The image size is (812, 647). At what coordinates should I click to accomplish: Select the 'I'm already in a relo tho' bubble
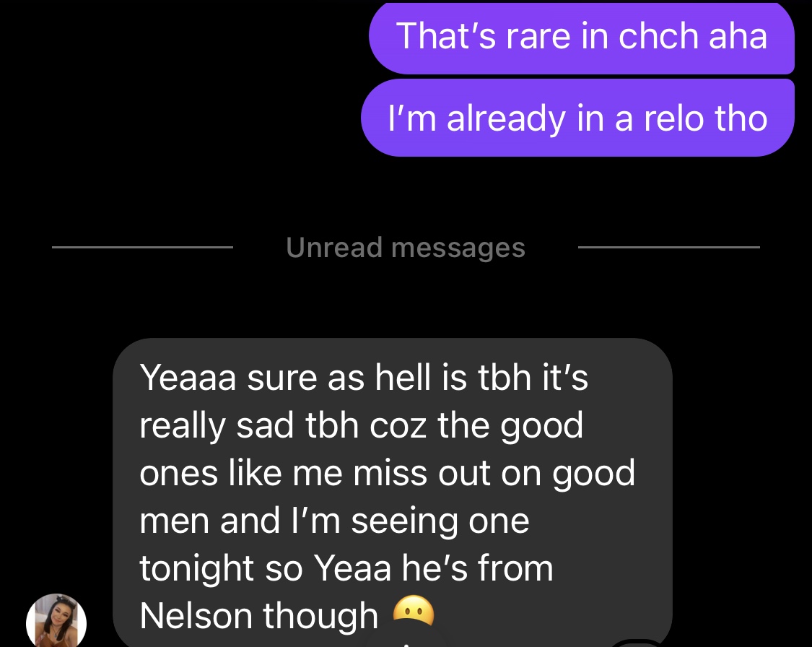click(577, 118)
